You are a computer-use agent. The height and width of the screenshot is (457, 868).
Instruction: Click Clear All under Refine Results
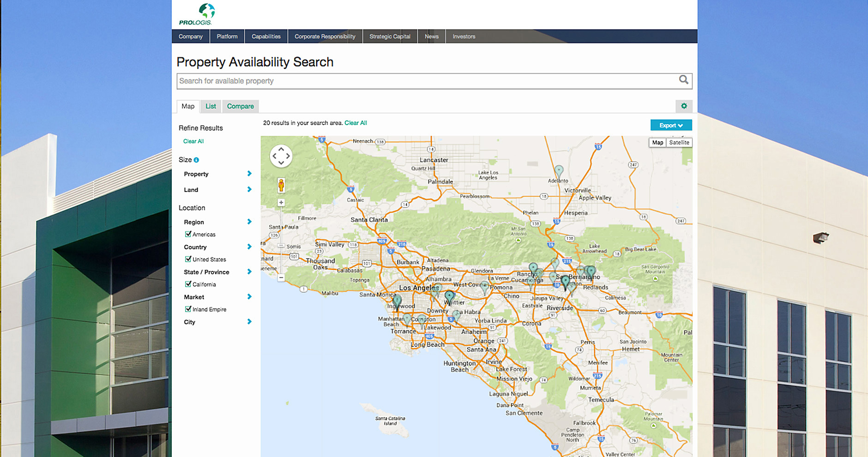(193, 141)
